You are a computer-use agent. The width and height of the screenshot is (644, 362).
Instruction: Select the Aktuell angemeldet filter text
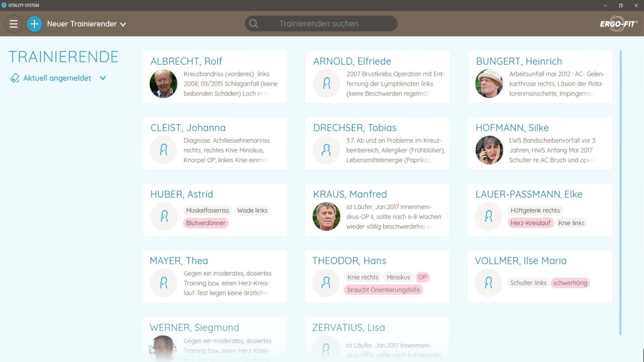(x=57, y=78)
